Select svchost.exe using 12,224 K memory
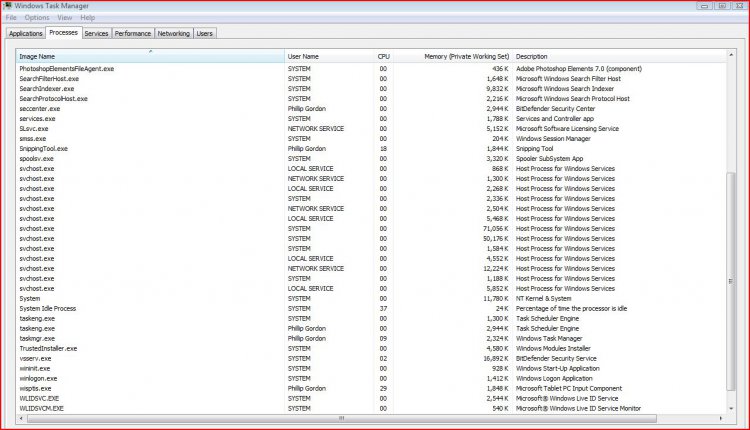The image size is (750, 430). pyautogui.click(x=371, y=269)
